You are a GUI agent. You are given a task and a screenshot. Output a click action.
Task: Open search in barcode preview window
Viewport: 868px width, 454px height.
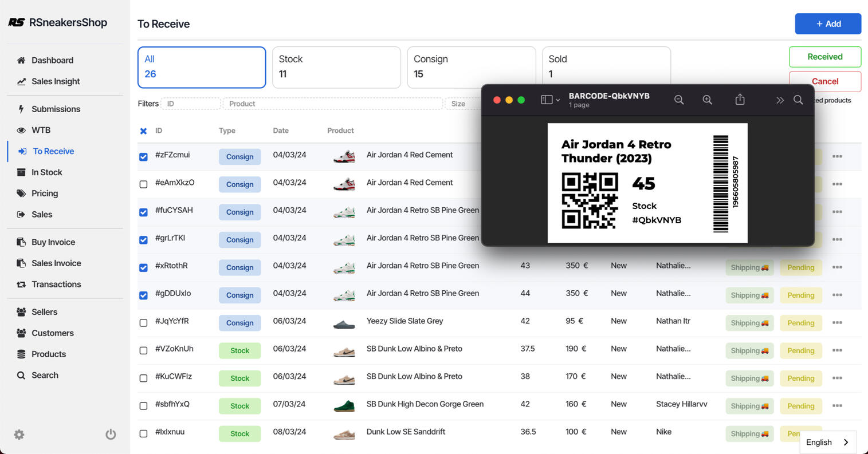click(798, 100)
